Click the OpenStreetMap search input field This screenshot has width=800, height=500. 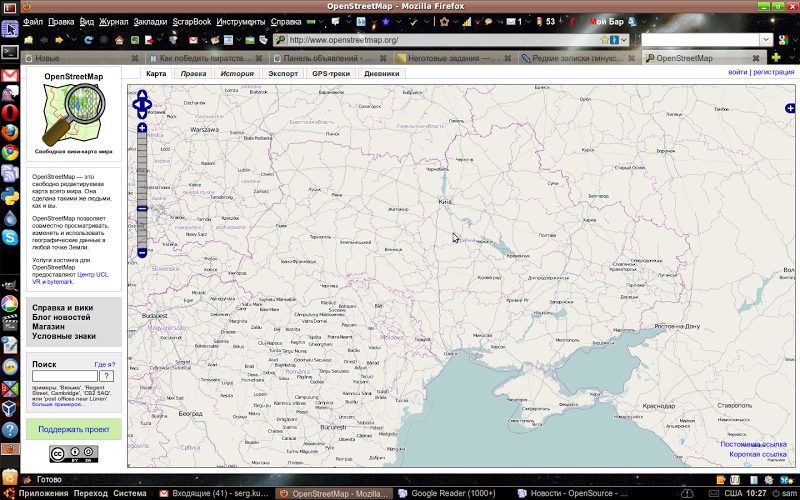tap(64, 376)
